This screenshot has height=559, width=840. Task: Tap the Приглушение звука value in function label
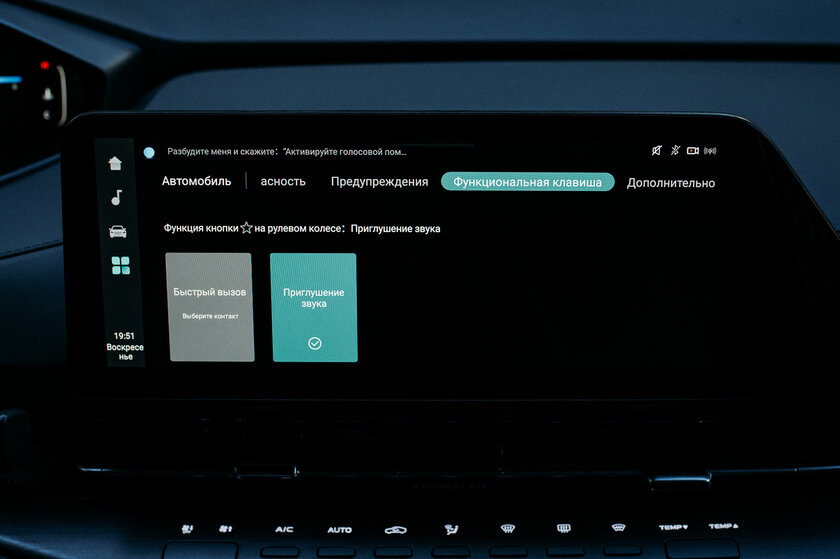[395, 229]
